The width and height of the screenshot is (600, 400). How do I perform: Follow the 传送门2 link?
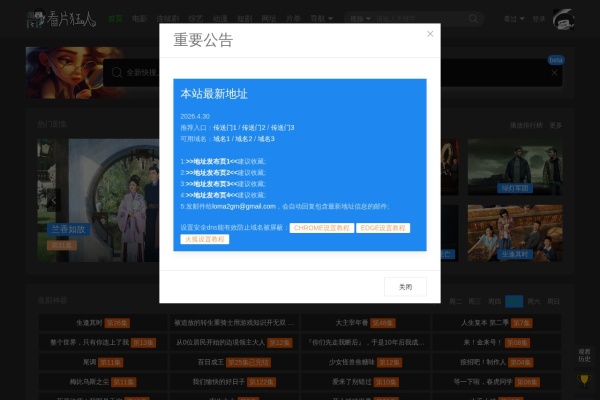tap(253, 127)
